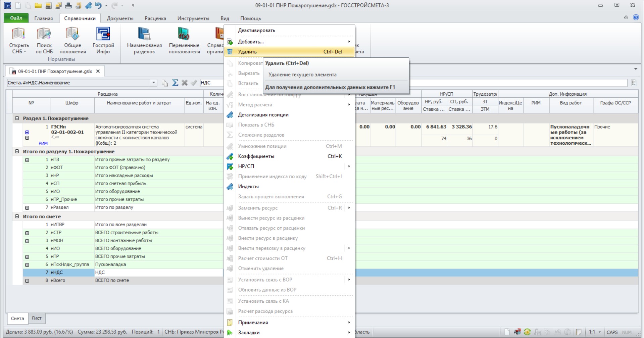Image resolution: width=644 pixels, height=338 pixels.
Task: Close the 09-01-01 ПНР Пожаротушение.gslx document tab
Action: click(98, 71)
